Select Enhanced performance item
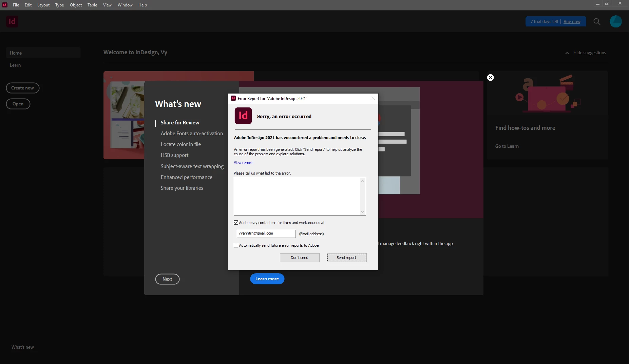 [x=186, y=177]
